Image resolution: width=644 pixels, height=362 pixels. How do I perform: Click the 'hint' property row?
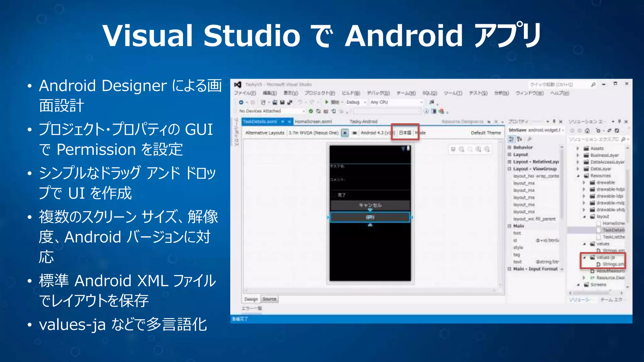click(x=536, y=233)
